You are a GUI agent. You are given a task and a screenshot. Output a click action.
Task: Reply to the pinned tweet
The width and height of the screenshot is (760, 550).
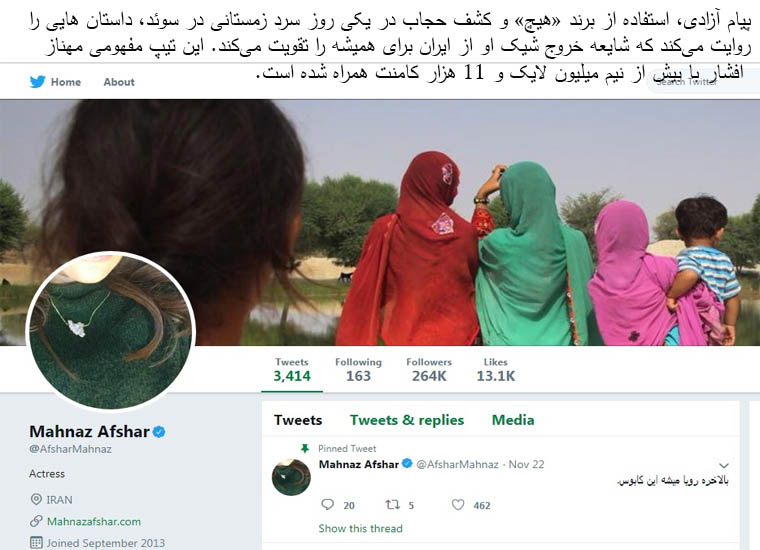(328, 504)
